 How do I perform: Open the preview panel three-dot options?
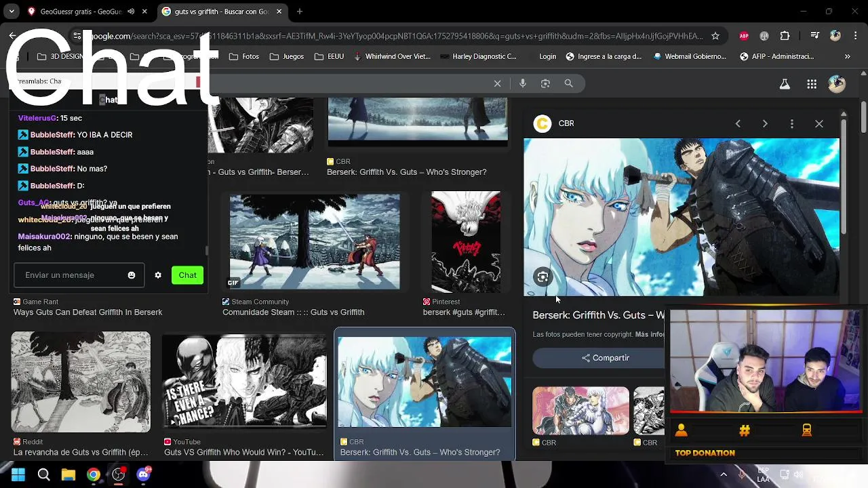(x=792, y=123)
